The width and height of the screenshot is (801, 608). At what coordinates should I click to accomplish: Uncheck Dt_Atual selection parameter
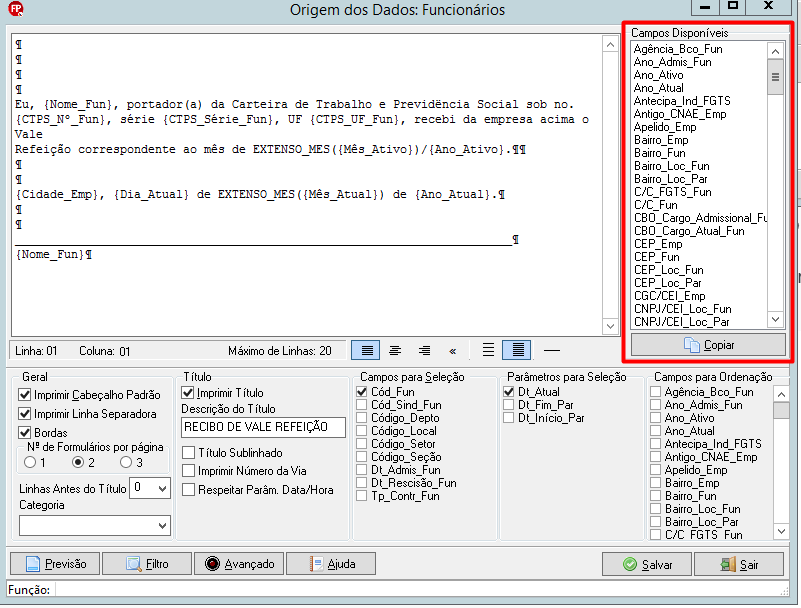coord(509,392)
